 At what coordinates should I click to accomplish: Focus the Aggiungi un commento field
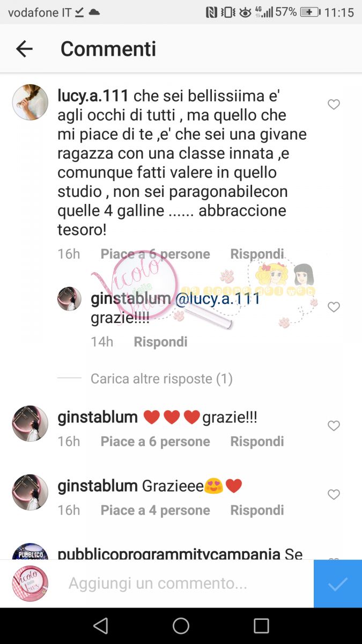[158, 583]
